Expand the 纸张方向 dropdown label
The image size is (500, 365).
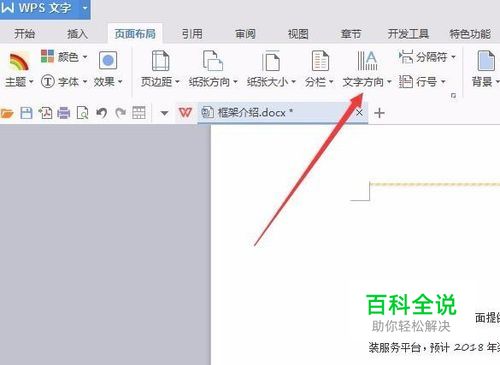tap(213, 82)
